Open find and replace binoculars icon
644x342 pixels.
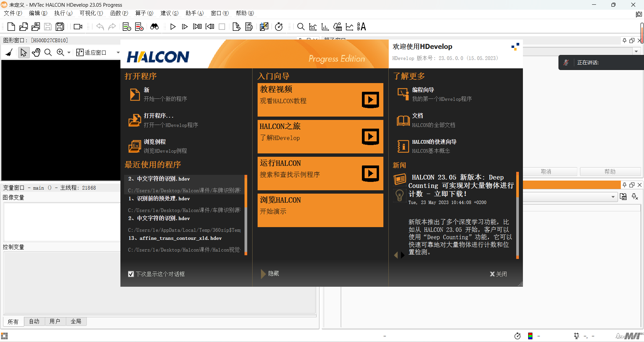click(x=154, y=26)
